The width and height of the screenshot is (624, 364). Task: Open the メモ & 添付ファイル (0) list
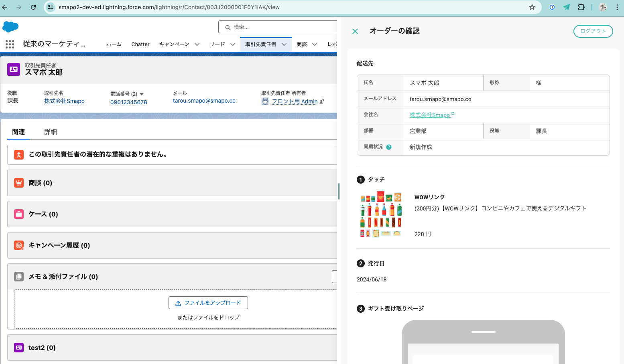point(63,277)
